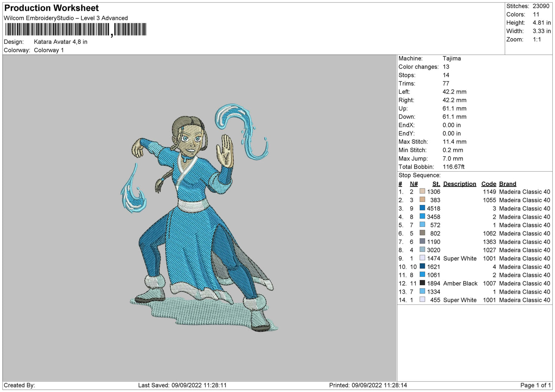Select the blue swatch next to 1061
Viewport: 555px width, 392px height.
[x=422, y=275]
